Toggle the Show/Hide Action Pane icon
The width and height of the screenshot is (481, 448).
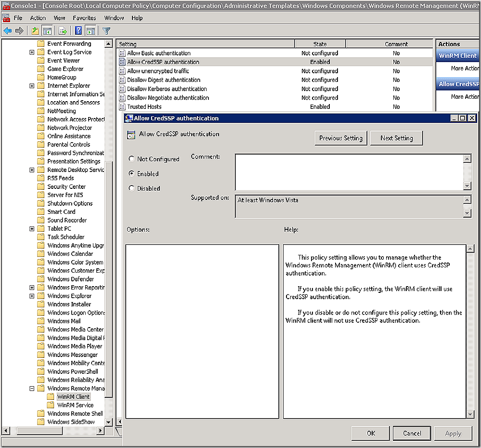click(91, 31)
